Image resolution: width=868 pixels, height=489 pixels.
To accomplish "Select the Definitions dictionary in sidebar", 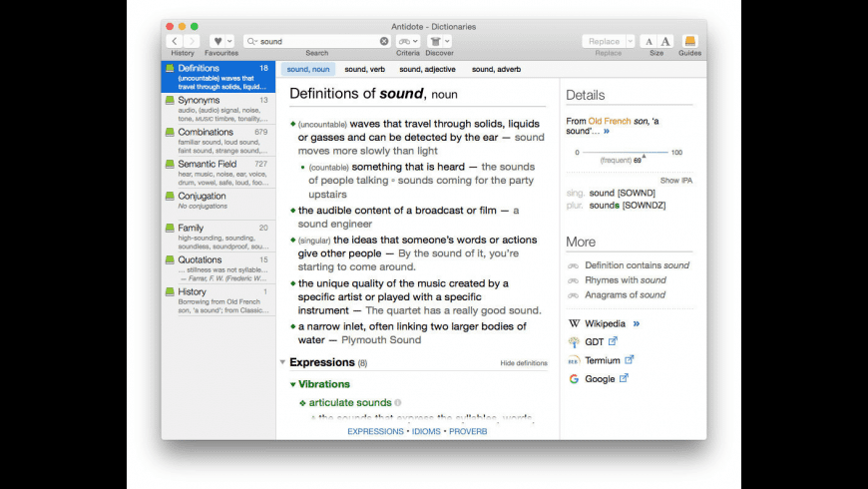I will click(x=218, y=77).
